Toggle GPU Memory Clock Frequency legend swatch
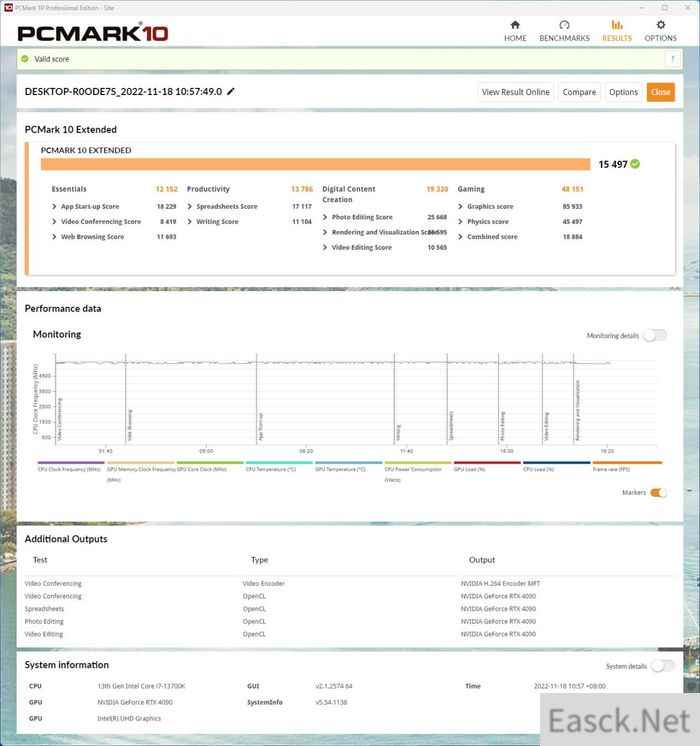Screen dimensions: 700x746 click(x=140, y=462)
